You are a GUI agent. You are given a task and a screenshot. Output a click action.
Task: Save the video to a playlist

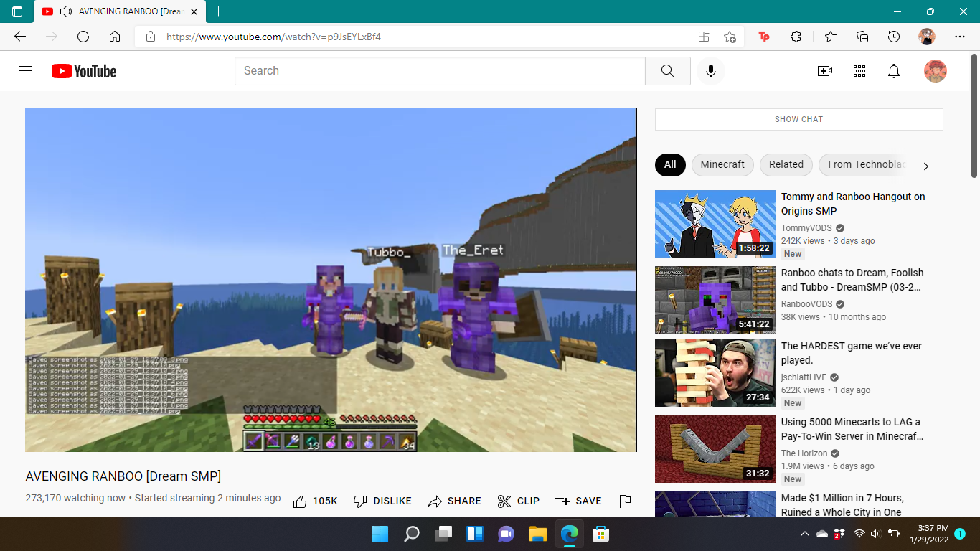tap(578, 501)
